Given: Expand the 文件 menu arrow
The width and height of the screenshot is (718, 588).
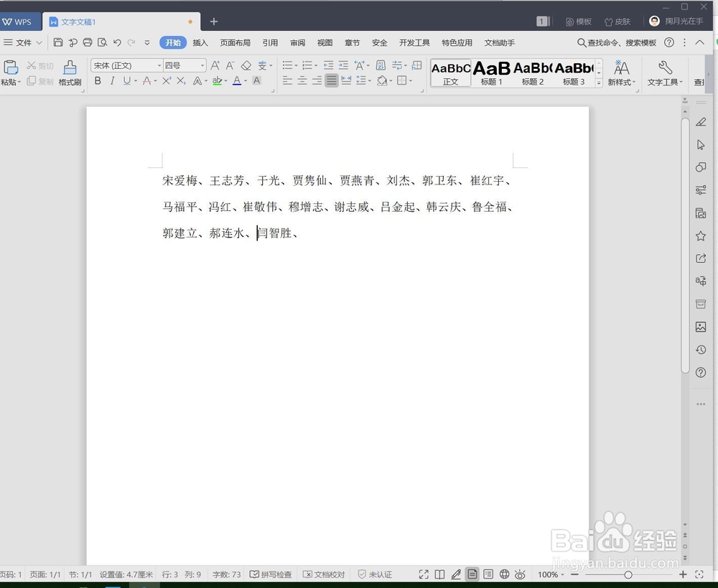Looking at the screenshot, I should coord(39,42).
